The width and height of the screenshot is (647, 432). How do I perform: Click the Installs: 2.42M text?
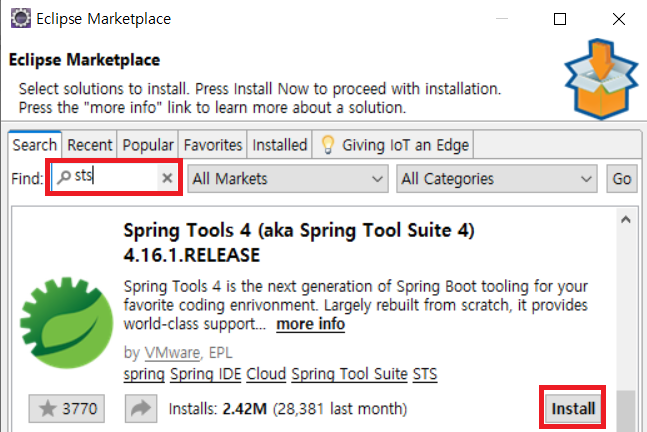[217, 409]
